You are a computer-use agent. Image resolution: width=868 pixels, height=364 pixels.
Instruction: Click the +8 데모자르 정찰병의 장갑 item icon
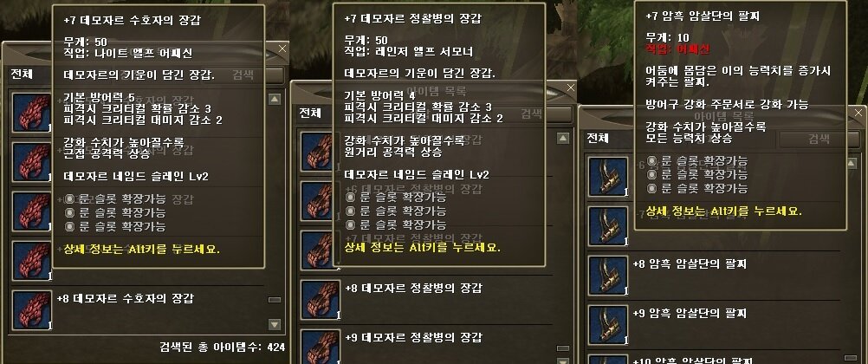pyautogui.click(x=321, y=300)
